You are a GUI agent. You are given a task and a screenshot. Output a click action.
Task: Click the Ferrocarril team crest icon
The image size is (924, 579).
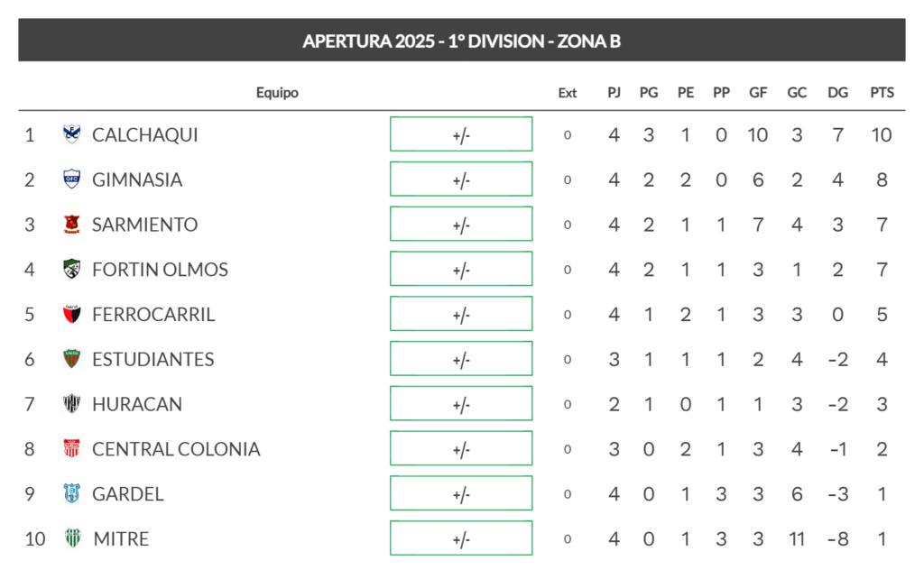72,315
